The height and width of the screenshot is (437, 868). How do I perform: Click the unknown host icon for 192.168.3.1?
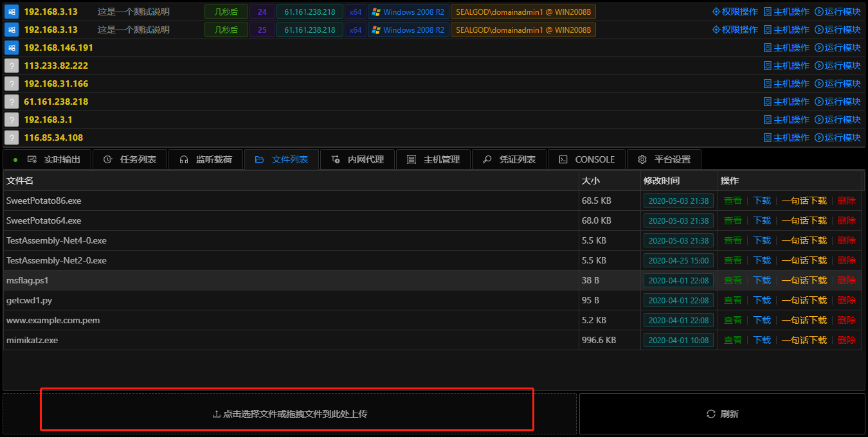pyautogui.click(x=11, y=120)
